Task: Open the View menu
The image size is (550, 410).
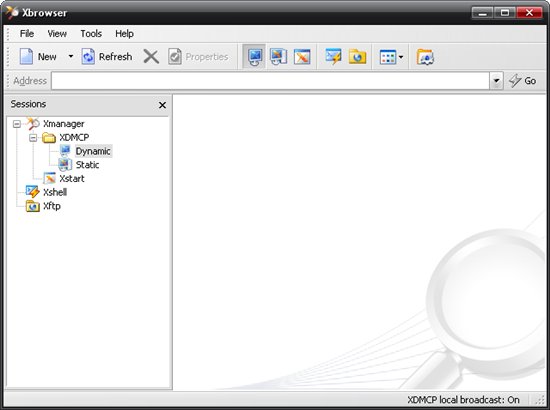Action: click(57, 34)
